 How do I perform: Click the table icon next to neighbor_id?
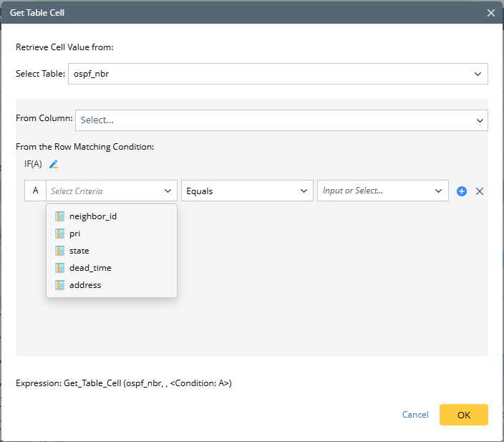pyautogui.click(x=60, y=216)
